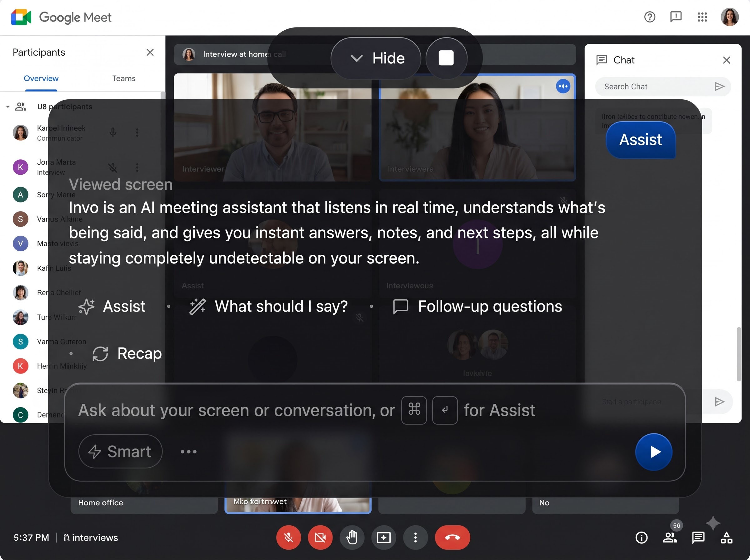The image size is (750, 560).
Task: Open the present screen button
Action: coord(384,537)
